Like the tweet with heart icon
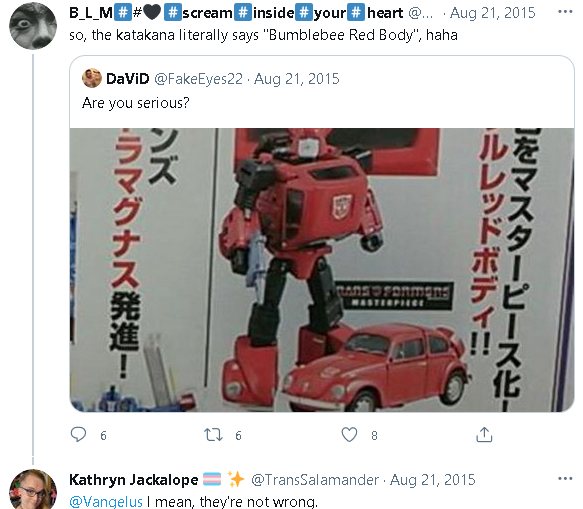The image size is (583, 509). point(349,434)
